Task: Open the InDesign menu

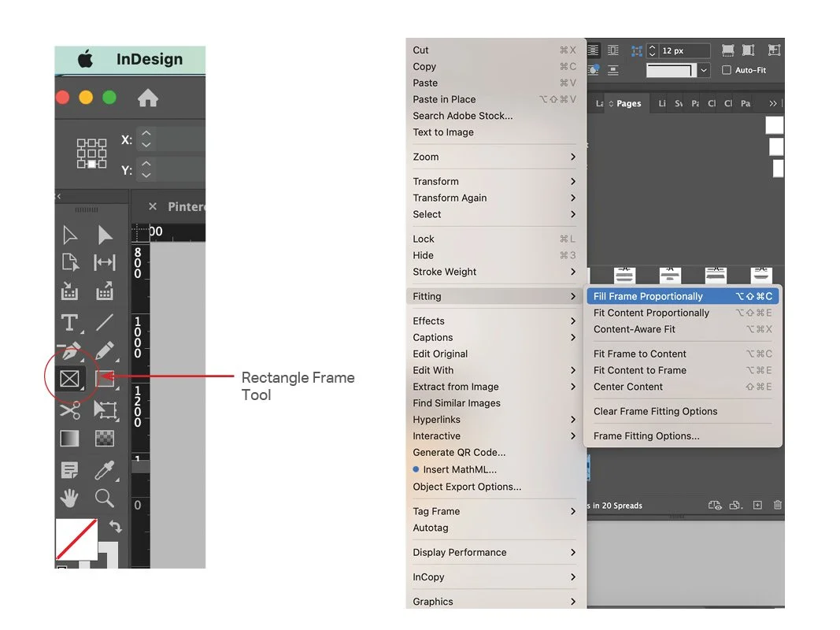Action: [150, 59]
